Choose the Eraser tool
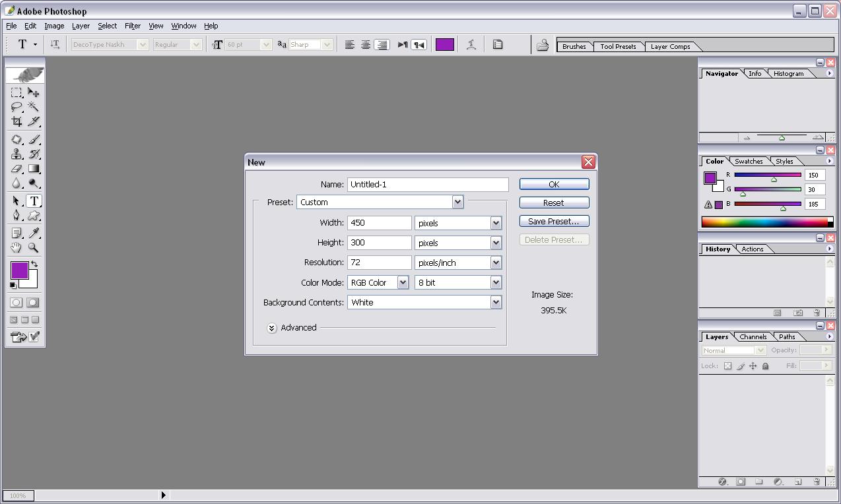The height and width of the screenshot is (504, 841). (x=17, y=169)
